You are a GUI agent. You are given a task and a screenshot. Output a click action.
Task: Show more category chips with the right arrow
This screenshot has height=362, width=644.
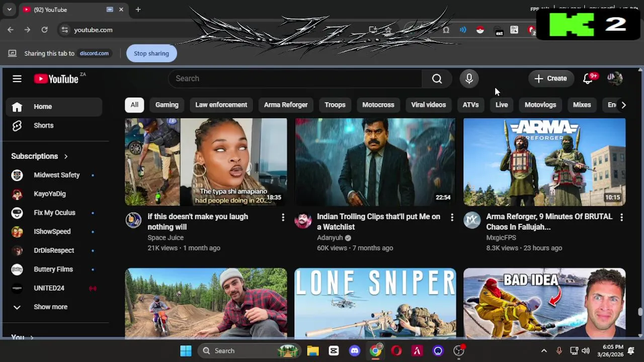tap(623, 105)
